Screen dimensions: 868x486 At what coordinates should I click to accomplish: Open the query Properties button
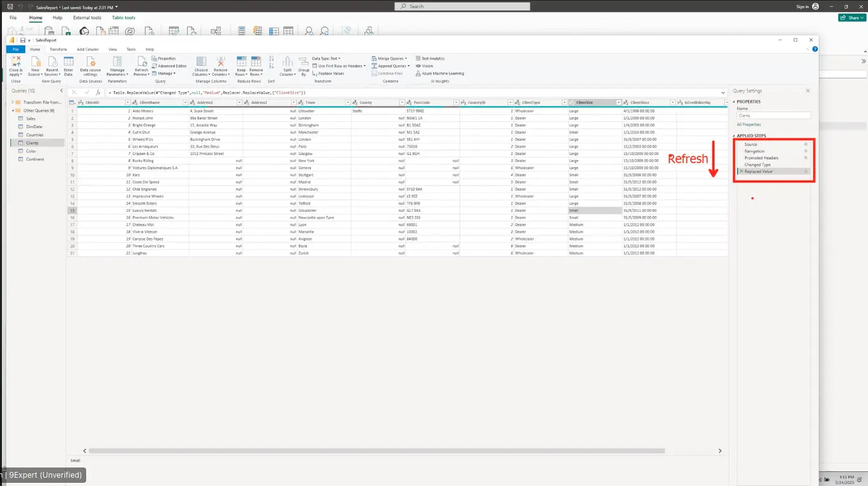[165, 59]
